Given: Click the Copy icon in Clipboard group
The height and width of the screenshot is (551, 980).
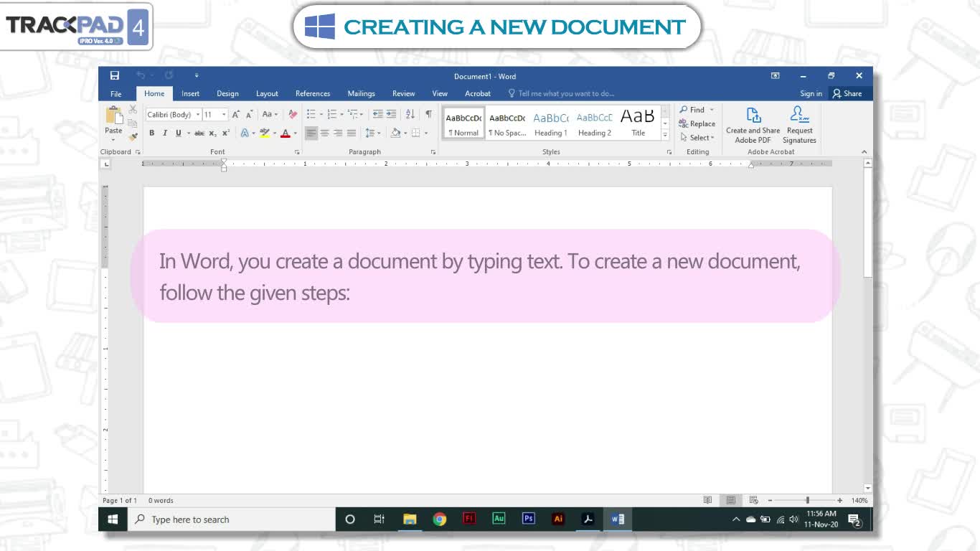Looking at the screenshot, I should tap(133, 123).
